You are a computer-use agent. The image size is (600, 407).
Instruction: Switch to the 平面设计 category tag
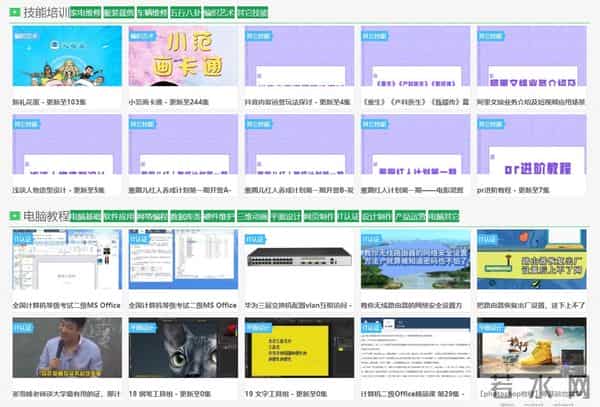pyautogui.click(x=286, y=216)
